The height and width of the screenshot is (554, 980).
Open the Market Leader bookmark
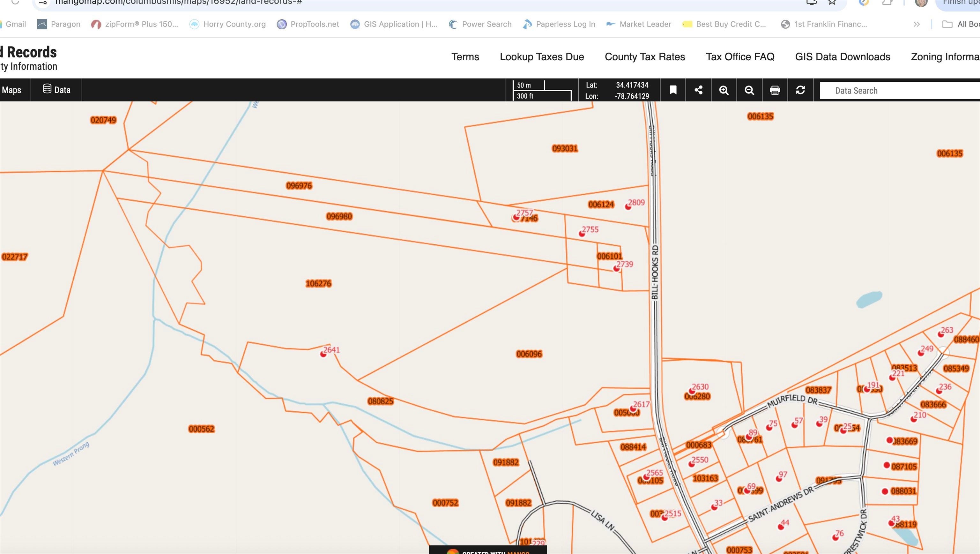(638, 24)
